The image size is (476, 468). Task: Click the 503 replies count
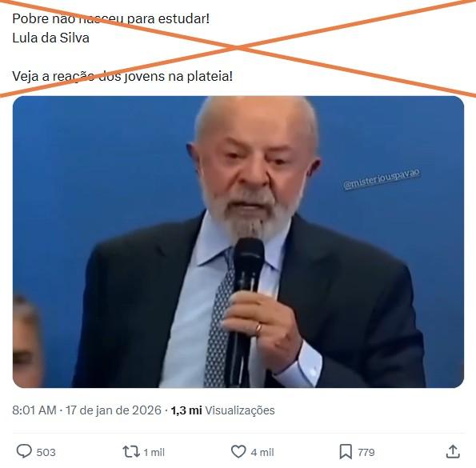pyautogui.click(x=46, y=452)
